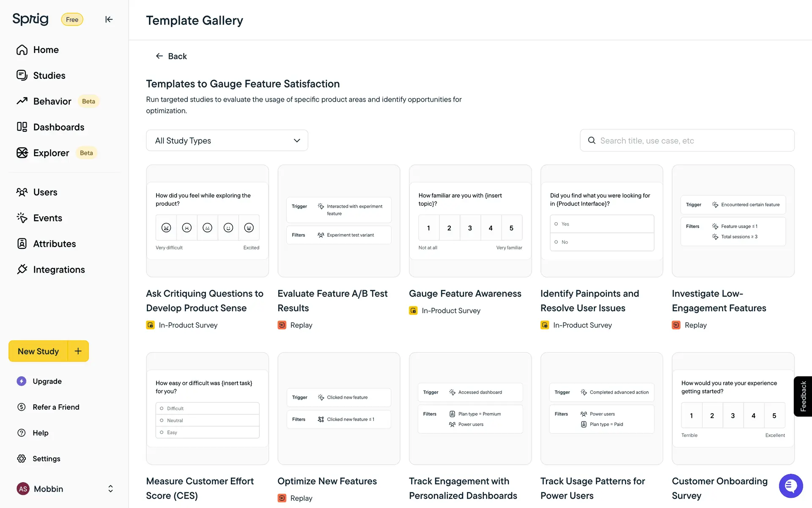The height and width of the screenshot is (508, 812).
Task: Click the Dashboards layout icon
Action: click(22, 127)
